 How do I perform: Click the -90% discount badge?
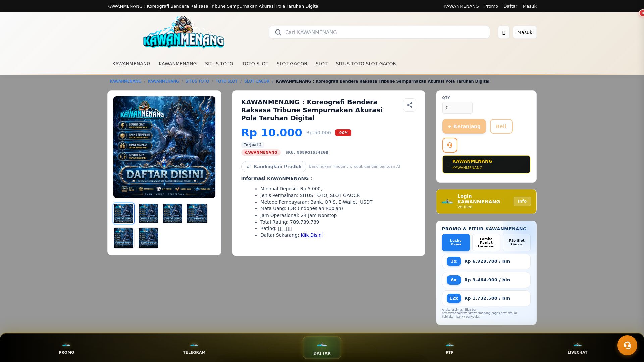(x=343, y=133)
